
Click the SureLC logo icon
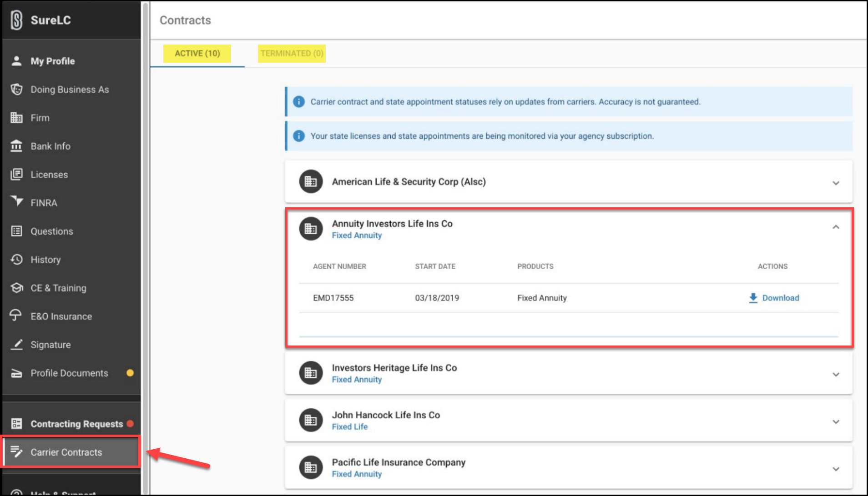click(x=16, y=20)
